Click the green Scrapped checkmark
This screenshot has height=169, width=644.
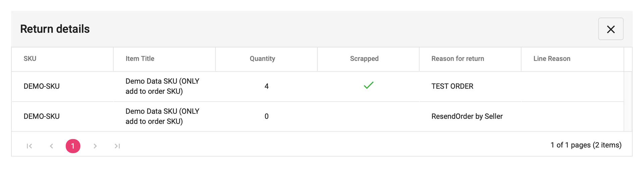coord(368,86)
